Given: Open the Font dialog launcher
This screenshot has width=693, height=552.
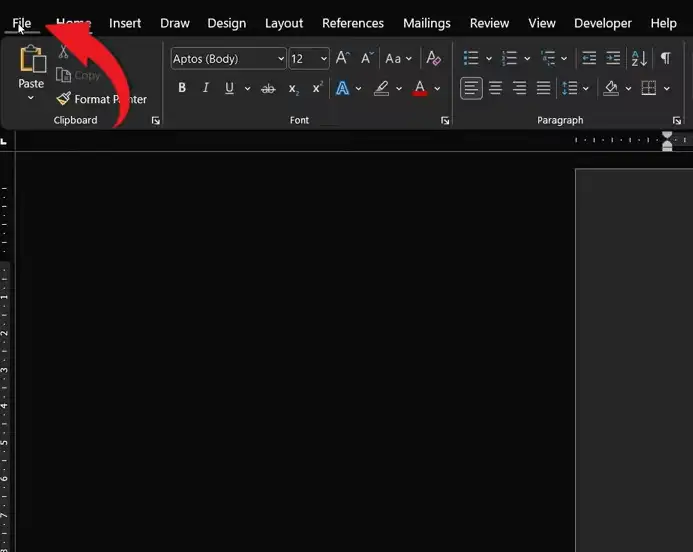Looking at the screenshot, I should click(445, 120).
